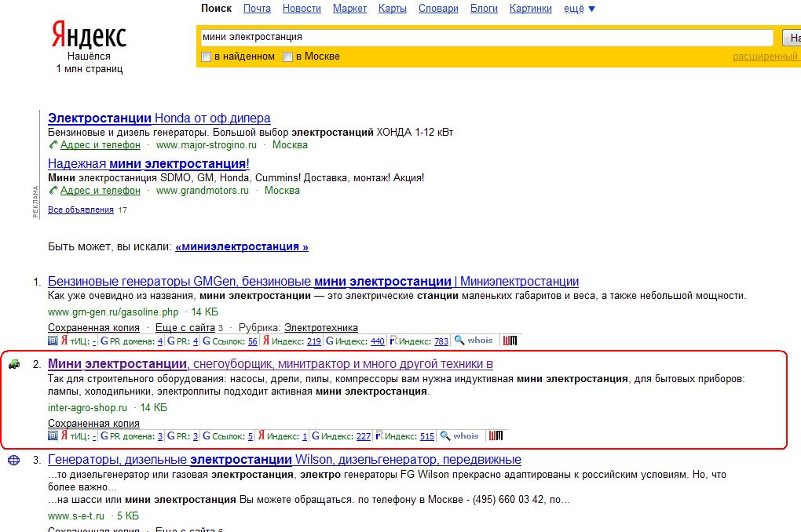The image size is (801, 532).
Task: Select the 'Поиск' tab in top navigation
Action: click(x=216, y=9)
